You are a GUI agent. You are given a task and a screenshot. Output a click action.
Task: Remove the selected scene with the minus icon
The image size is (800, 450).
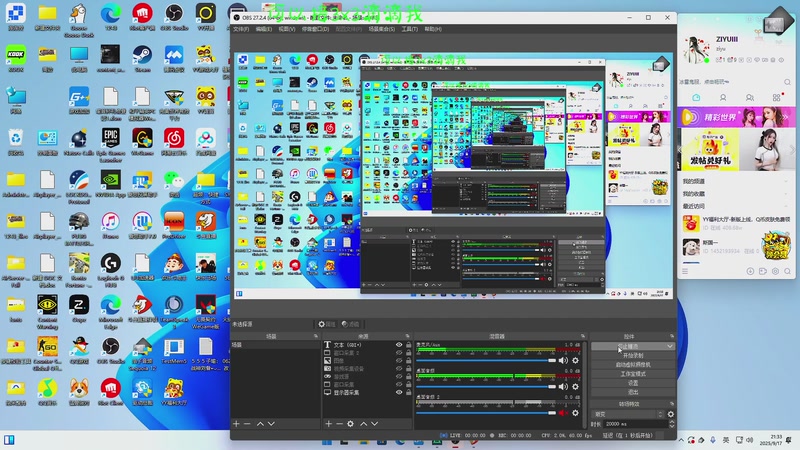click(247, 423)
